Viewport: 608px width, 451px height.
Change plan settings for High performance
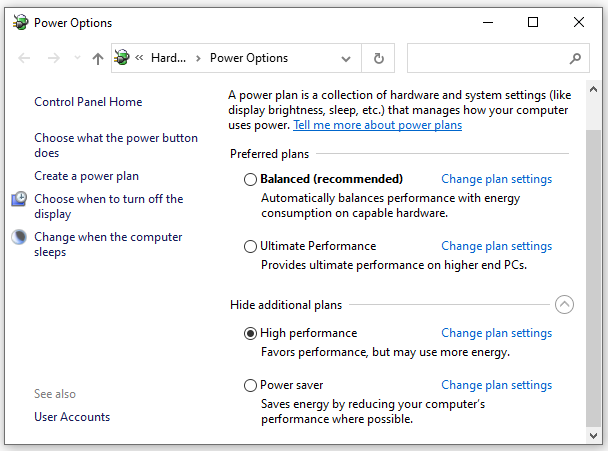coord(496,333)
